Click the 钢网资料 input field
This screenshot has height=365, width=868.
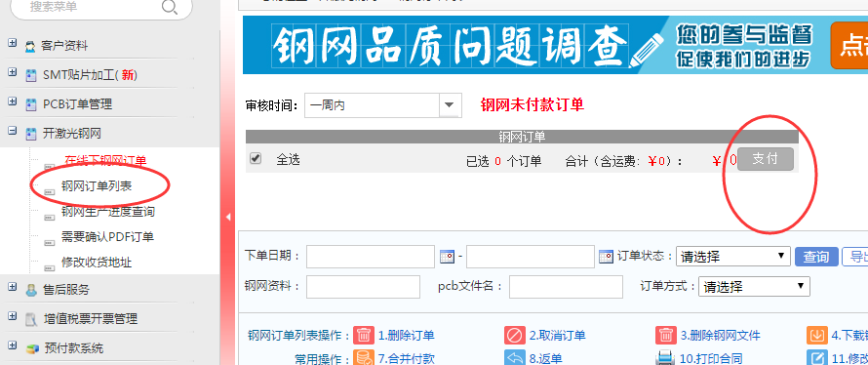pyautogui.click(x=363, y=286)
